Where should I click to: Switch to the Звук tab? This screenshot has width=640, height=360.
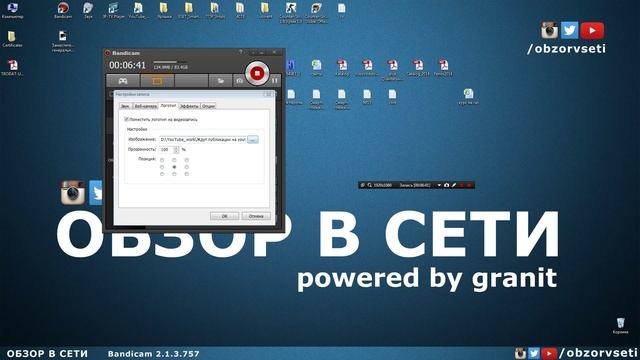(125, 106)
